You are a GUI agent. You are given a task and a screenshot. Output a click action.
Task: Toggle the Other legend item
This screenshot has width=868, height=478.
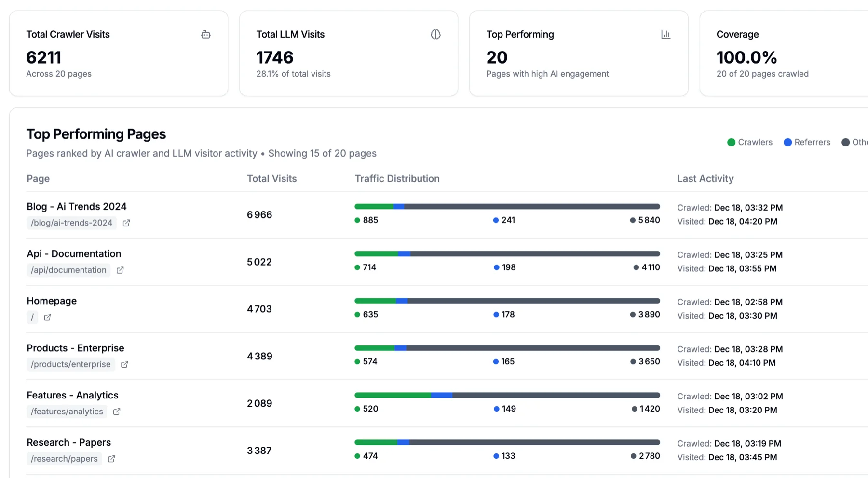(855, 142)
